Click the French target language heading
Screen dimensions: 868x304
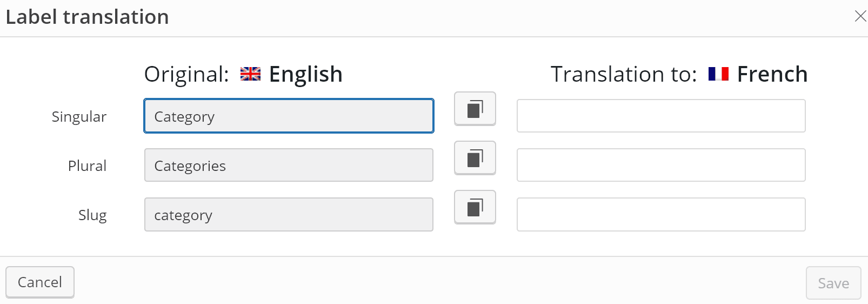click(772, 74)
